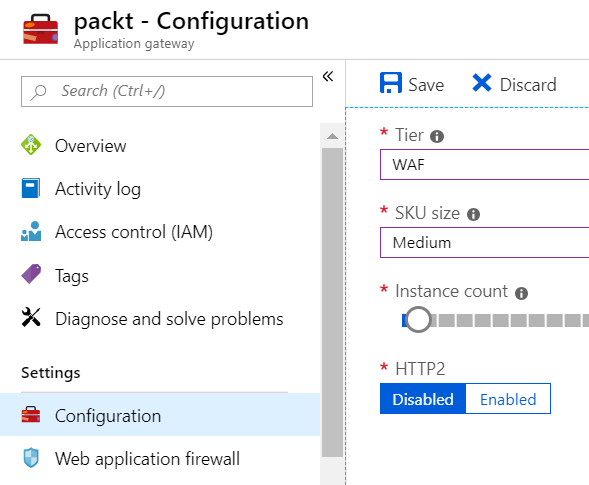Click the Web application firewall shield icon

point(31,458)
